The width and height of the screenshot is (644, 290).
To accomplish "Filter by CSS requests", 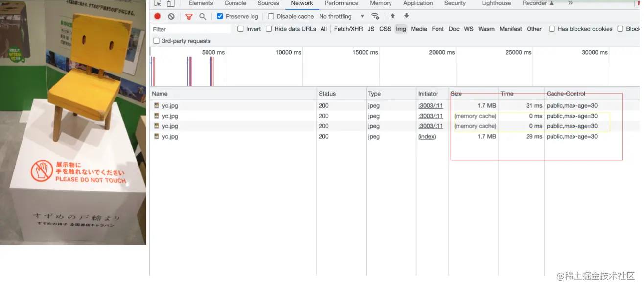I will (x=385, y=29).
